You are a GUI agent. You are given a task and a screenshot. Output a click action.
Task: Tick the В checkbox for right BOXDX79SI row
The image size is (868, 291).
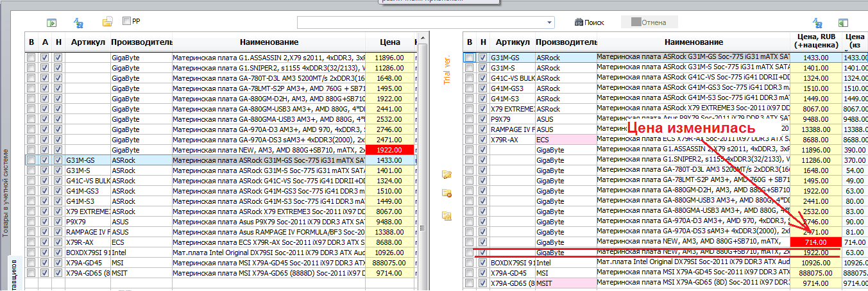click(470, 262)
